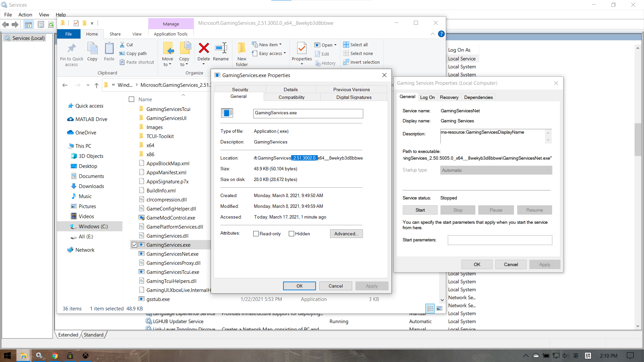Open the Log On tab

[427, 97]
